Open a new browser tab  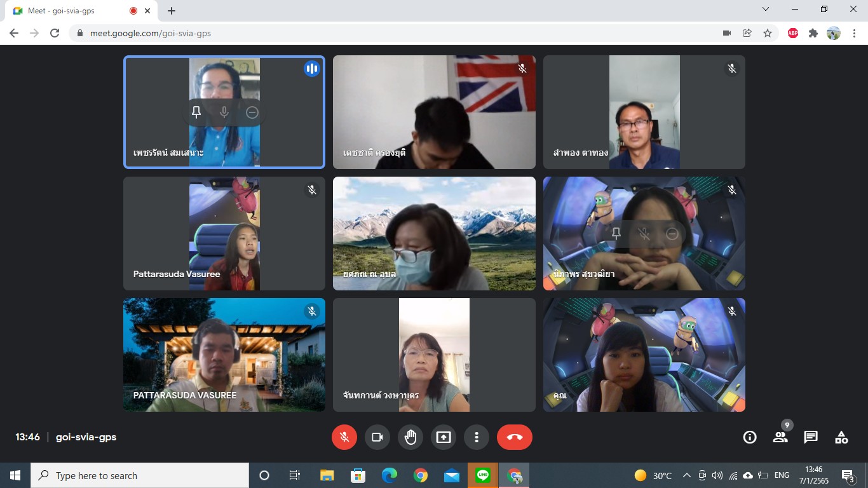click(172, 11)
